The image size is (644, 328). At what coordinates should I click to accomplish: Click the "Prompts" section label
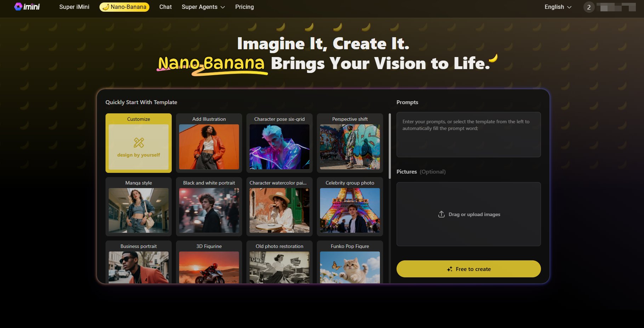point(407,102)
